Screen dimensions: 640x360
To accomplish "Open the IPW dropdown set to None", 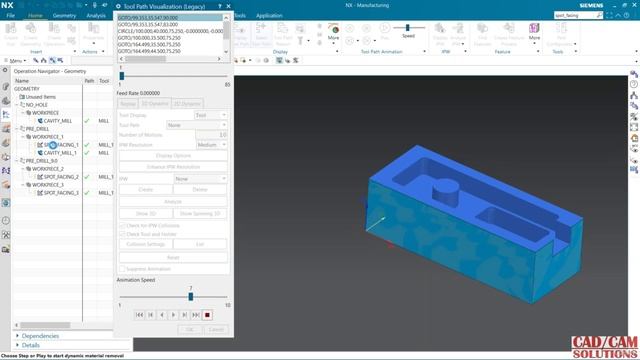I will (x=200, y=179).
